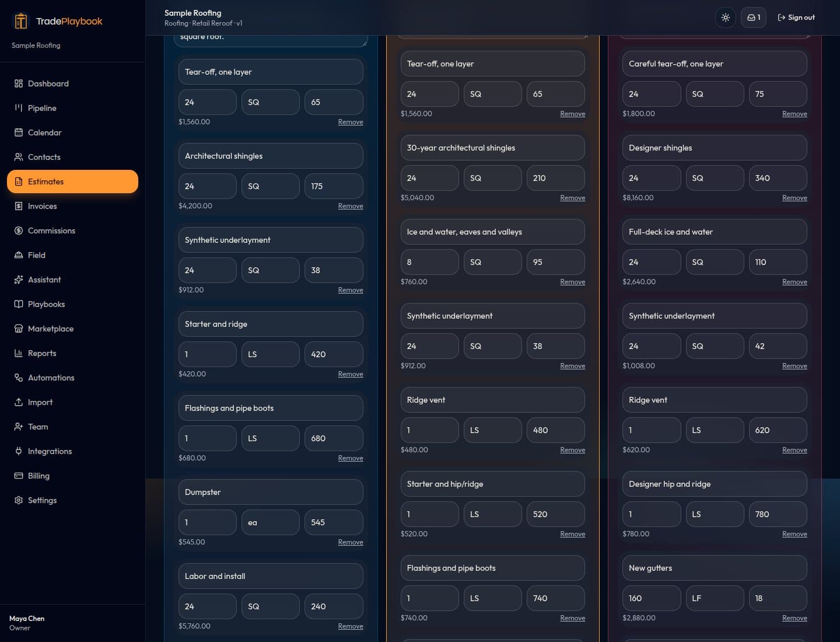Click the Full-deck ice and water quantity field
The image size is (840, 642).
click(x=652, y=262)
